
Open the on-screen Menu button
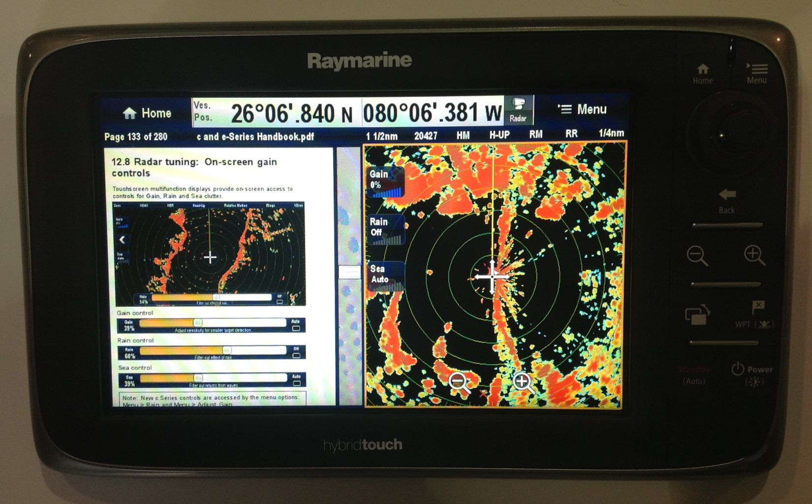pos(582,109)
